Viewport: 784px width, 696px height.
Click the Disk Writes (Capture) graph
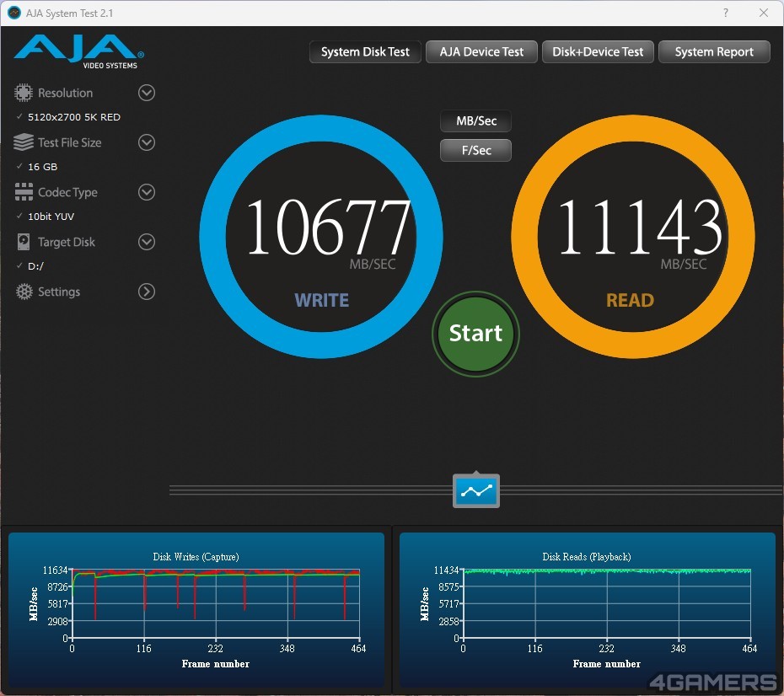click(x=196, y=611)
